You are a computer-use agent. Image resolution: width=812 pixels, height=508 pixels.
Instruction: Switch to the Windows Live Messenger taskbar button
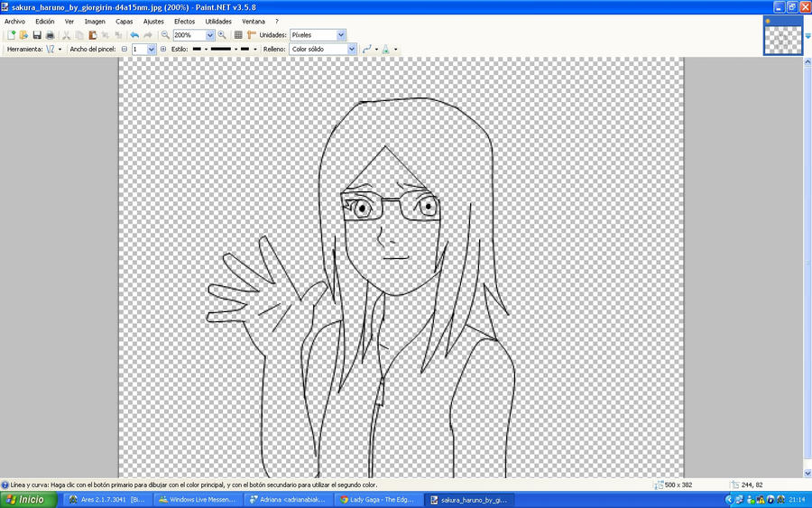[x=198, y=500]
